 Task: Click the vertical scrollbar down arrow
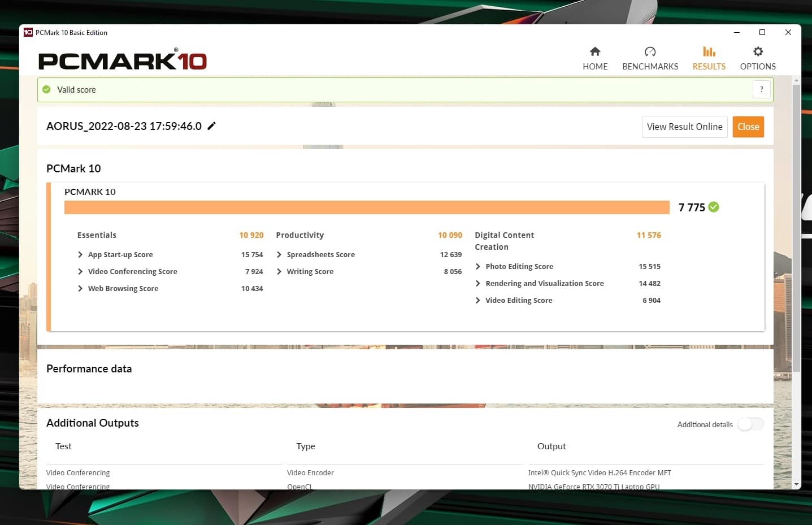(796, 484)
